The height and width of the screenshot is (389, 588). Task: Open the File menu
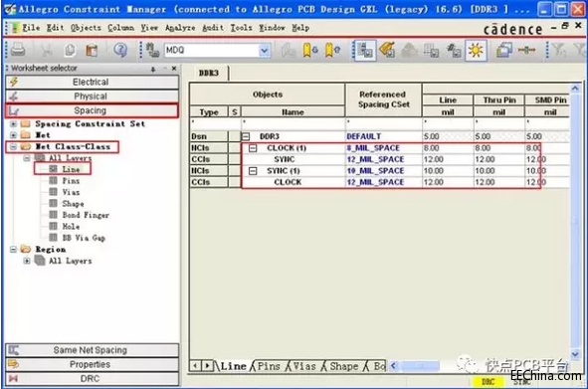pos(31,28)
